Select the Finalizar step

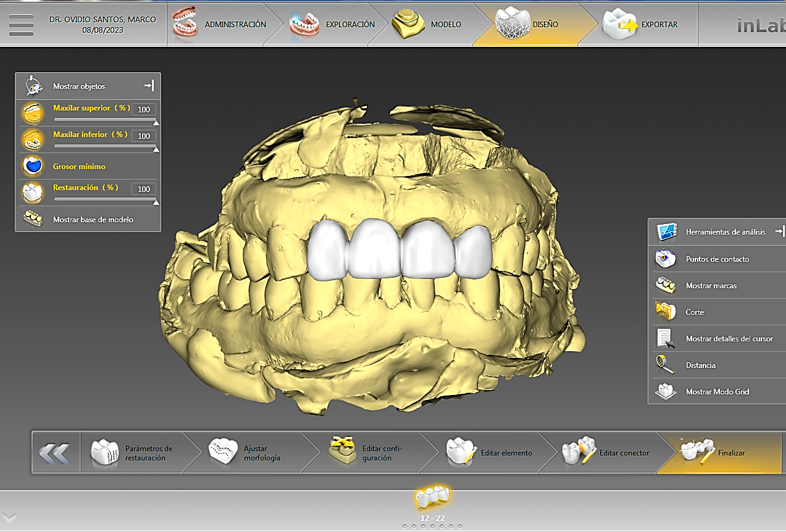[x=719, y=452]
